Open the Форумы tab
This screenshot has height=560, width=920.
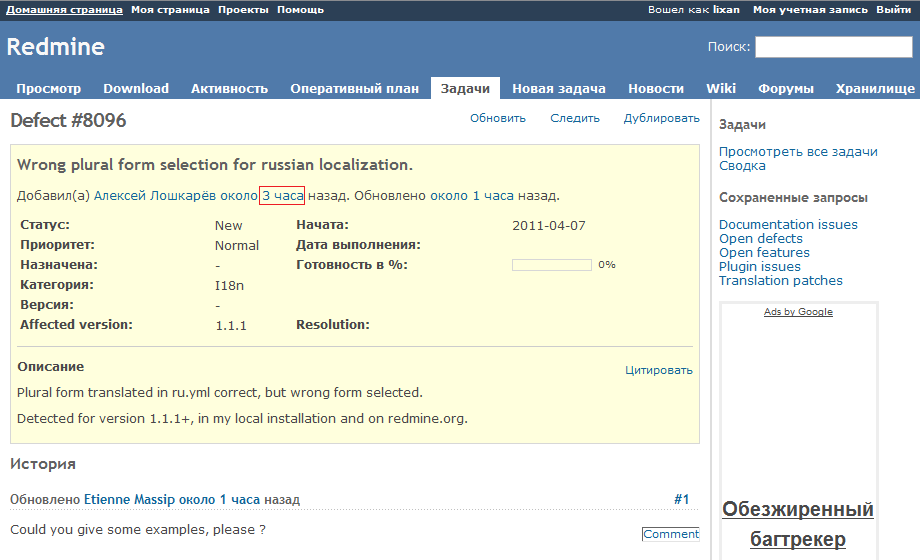pyautogui.click(x=786, y=89)
